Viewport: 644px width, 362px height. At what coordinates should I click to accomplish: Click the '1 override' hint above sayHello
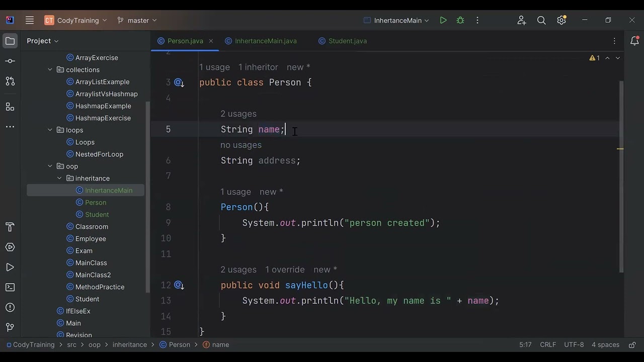(285, 270)
